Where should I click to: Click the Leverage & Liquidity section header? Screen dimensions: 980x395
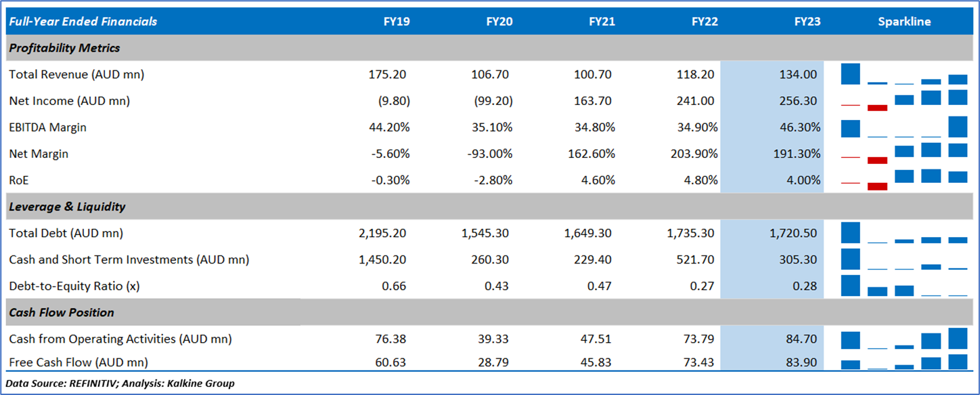pos(67,207)
